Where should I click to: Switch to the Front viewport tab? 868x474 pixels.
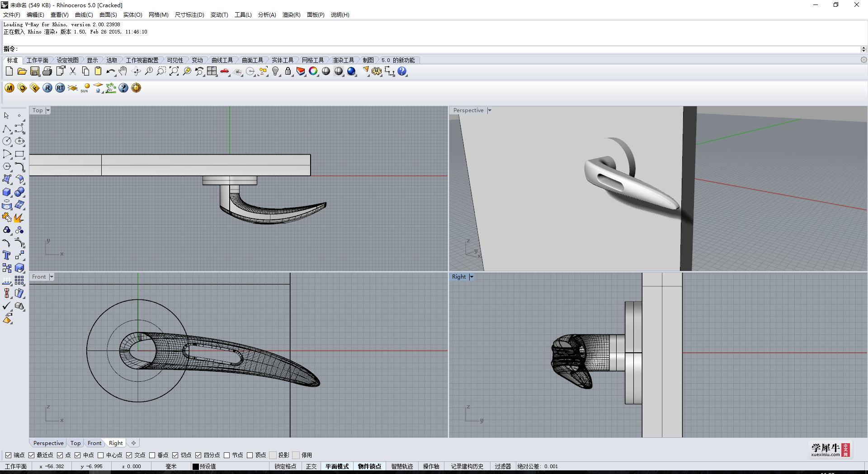(x=94, y=443)
